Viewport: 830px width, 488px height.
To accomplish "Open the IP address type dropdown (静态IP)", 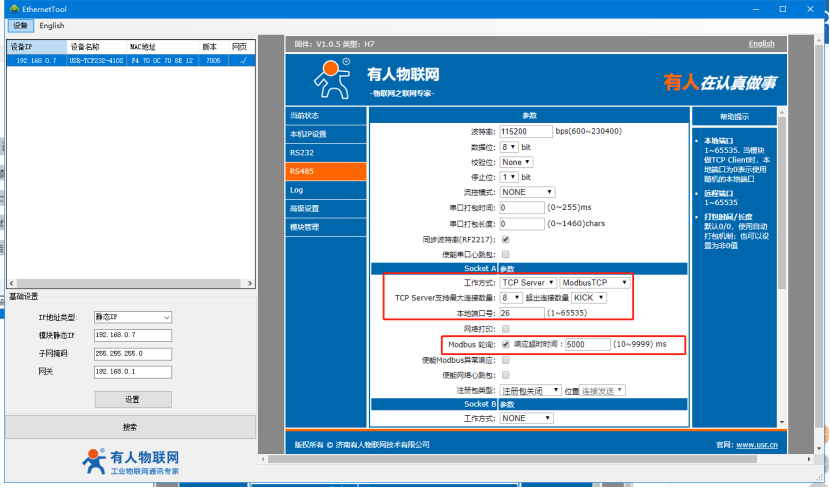I will (133, 317).
